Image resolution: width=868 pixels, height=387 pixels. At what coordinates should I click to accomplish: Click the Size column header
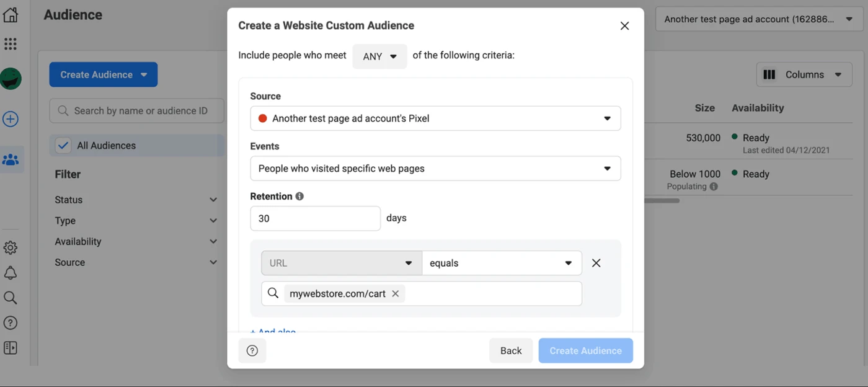(704, 108)
